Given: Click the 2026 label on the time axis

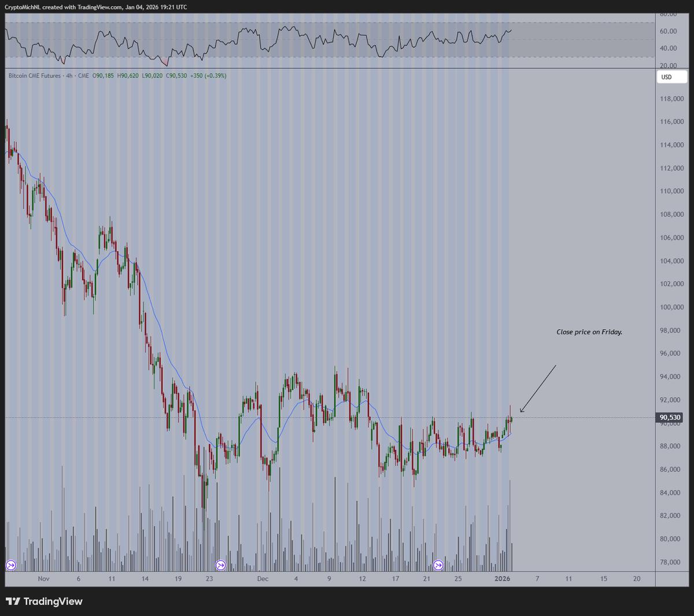Looking at the screenshot, I should coord(503,578).
